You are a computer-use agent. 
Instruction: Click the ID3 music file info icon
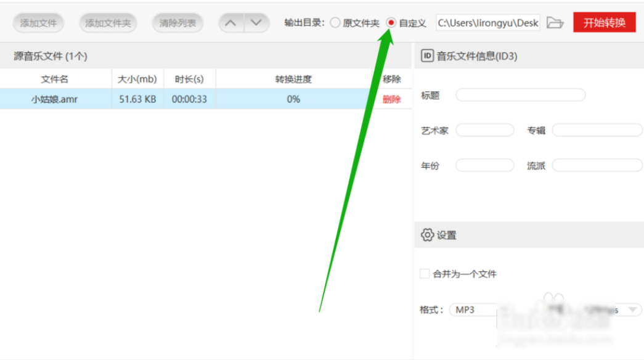click(x=426, y=55)
